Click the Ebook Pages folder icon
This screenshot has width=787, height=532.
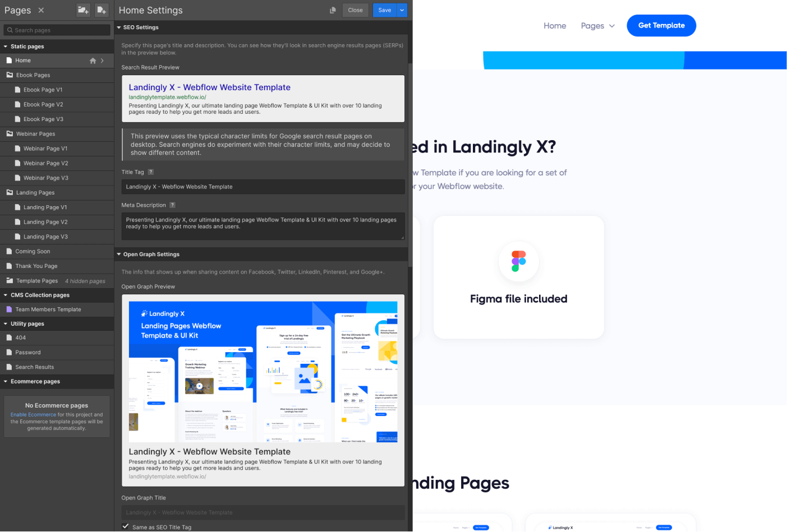click(10, 75)
